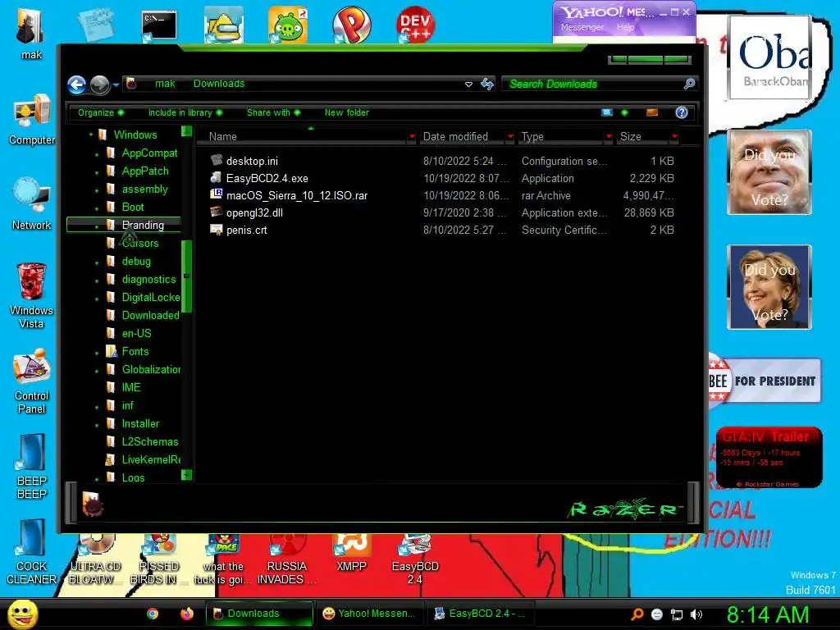Screen dimensions: 840x630
Task: Click the change view icon in toolbar
Action: (607, 112)
